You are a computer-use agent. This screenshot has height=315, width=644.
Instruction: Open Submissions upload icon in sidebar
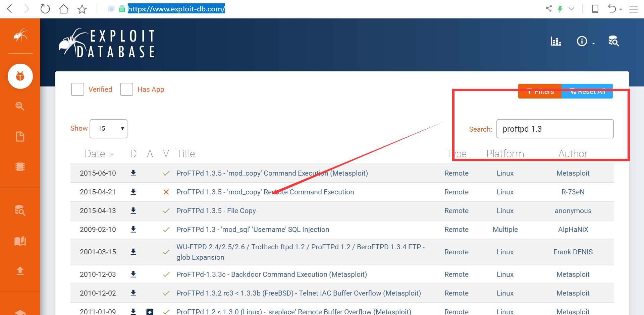20,270
